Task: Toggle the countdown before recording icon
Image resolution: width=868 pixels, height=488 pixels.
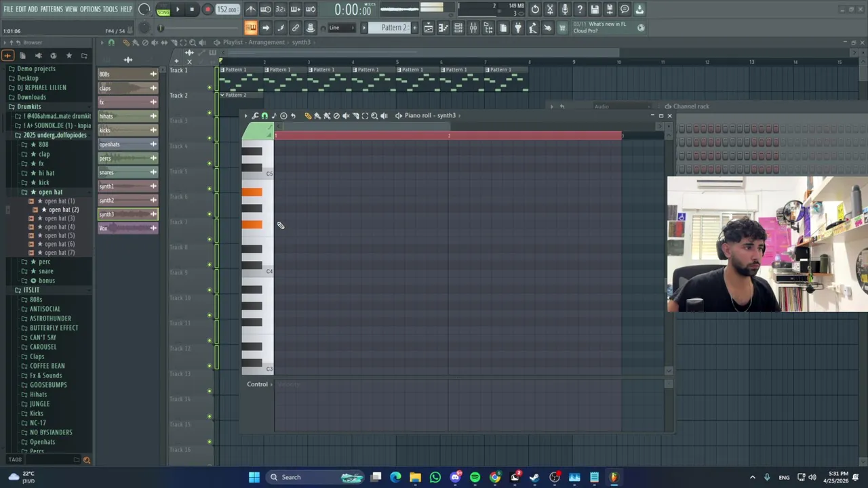Action: [x=281, y=9]
